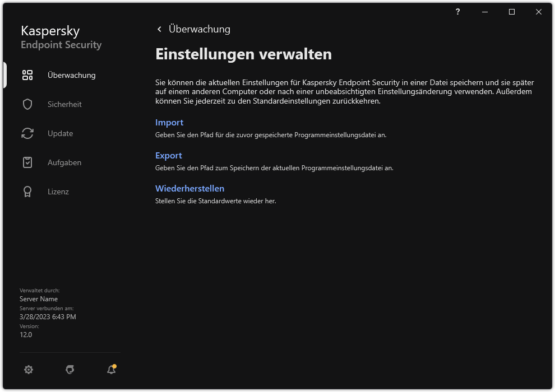Screen dimensions: 555x392
Task: Select the Lizenz badge icon
Action: [x=27, y=191]
